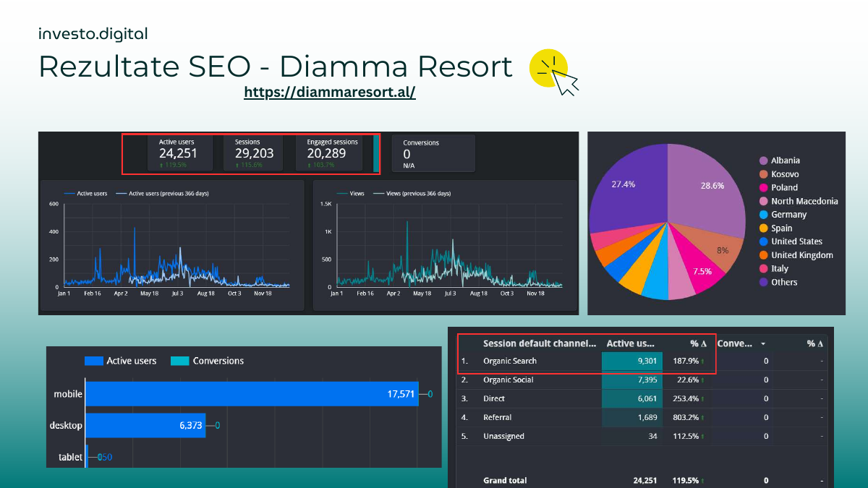
Task: Click the Grand total 24,251 value in the table
Action: [644, 480]
